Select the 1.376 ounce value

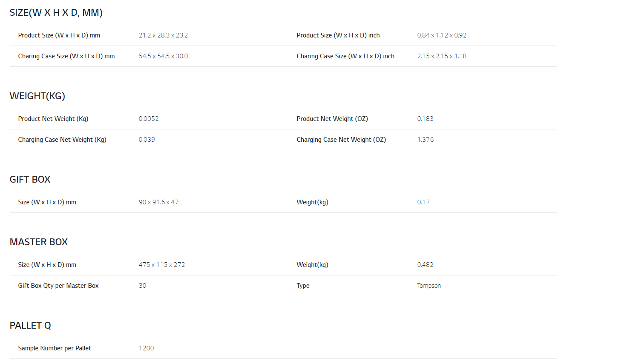(426, 140)
